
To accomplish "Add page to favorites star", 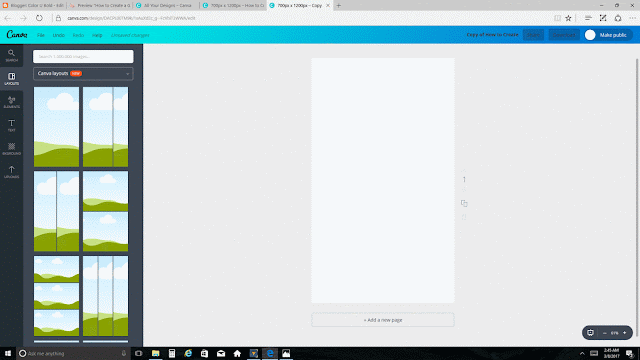I will 568,18.
